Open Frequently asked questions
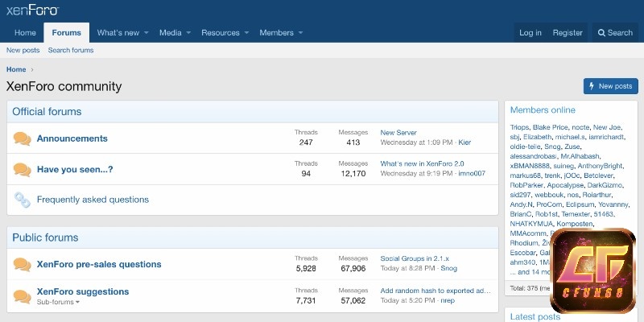The image size is (644, 322). 93,200
